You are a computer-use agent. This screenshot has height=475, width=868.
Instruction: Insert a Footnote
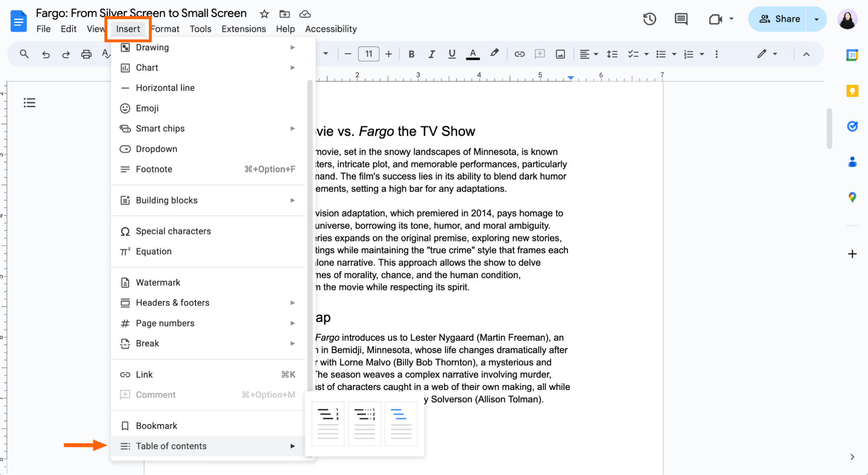209,169
